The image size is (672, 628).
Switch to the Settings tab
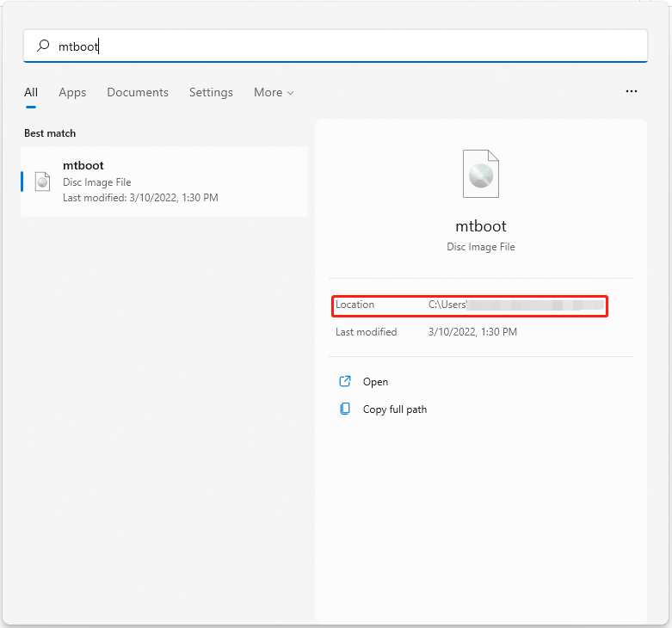pyautogui.click(x=211, y=93)
